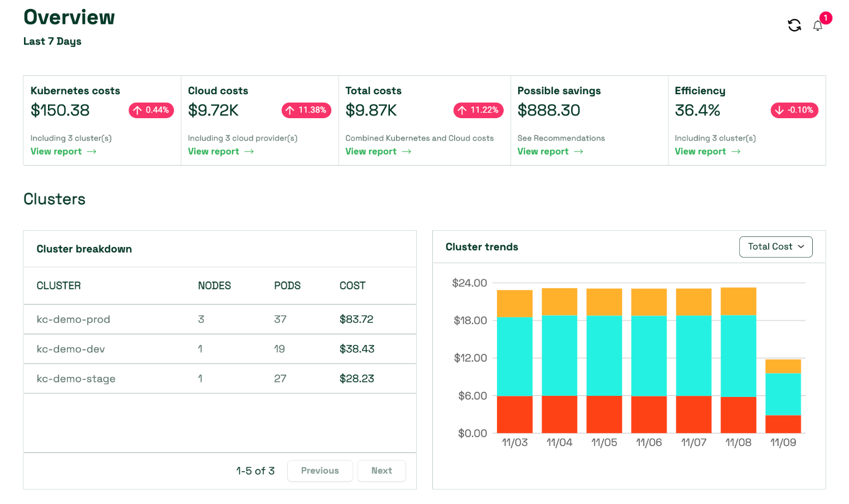
Task: Click the refresh icon in the header
Action: (x=794, y=25)
